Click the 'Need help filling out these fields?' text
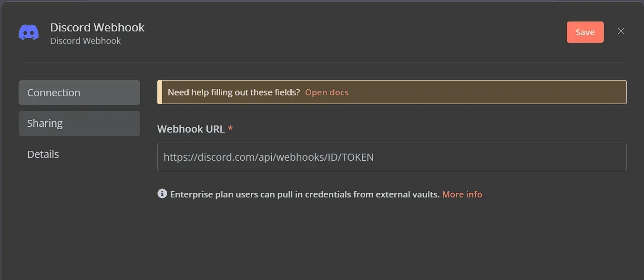644x280 pixels. point(234,92)
